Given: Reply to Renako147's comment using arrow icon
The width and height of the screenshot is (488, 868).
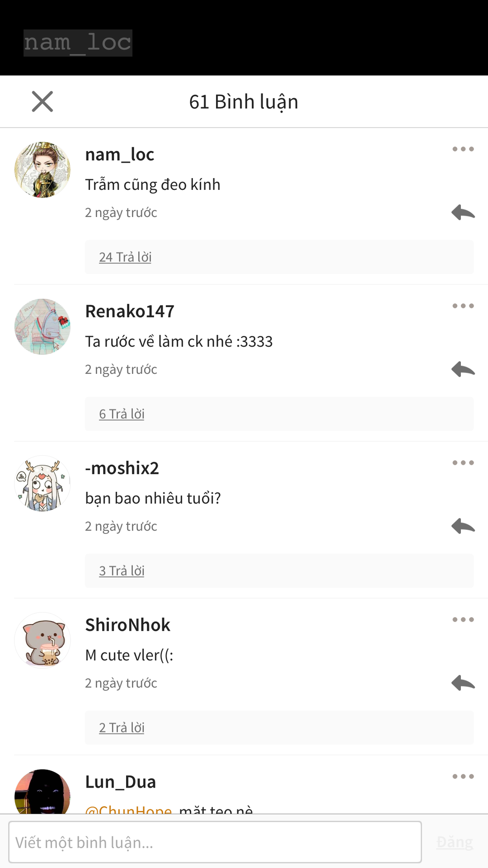Looking at the screenshot, I should (x=463, y=369).
